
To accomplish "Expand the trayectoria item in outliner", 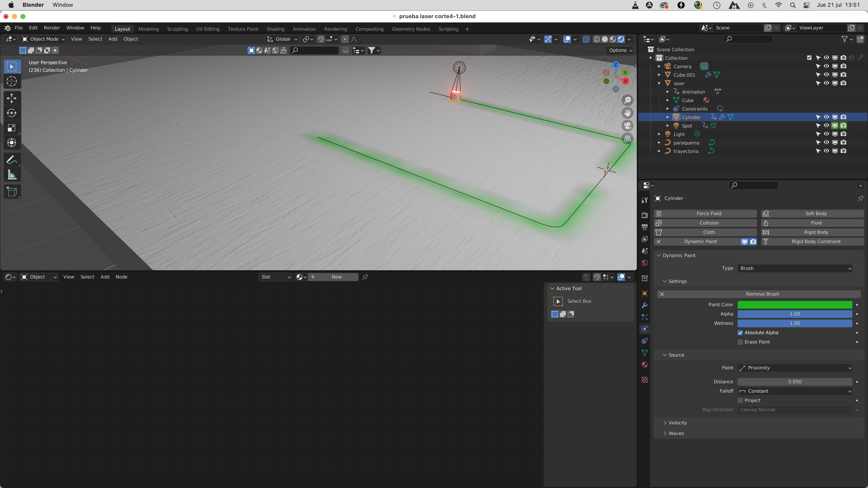I will (659, 151).
